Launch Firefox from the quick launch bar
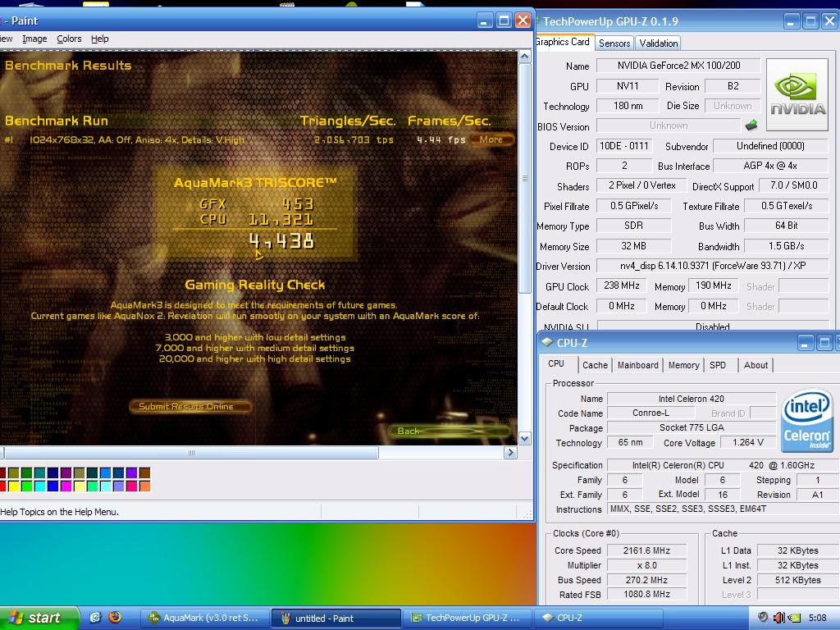The width and height of the screenshot is (840, 630). pyautogui.click(x=115, y=617)
